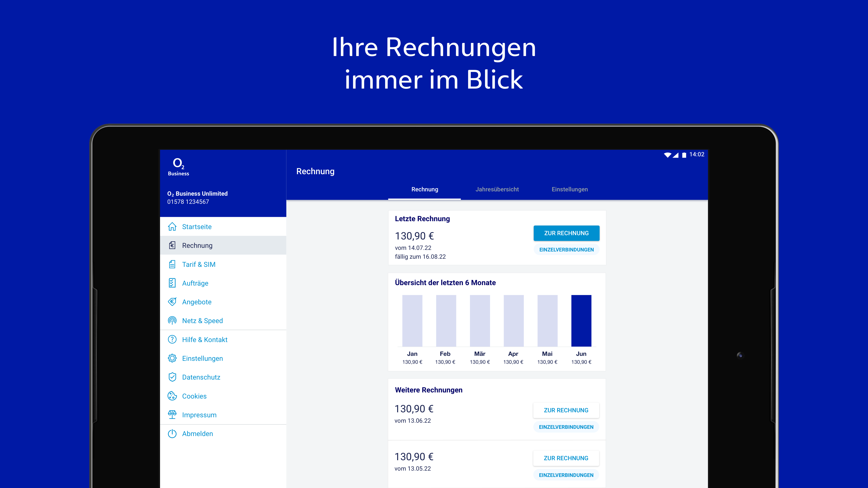The height and width of the screenshot is (488, 868).
Task: Open EINZELVERBINDUNGEN for the 13.06.22 invoice
Action: tap(566, 427)
